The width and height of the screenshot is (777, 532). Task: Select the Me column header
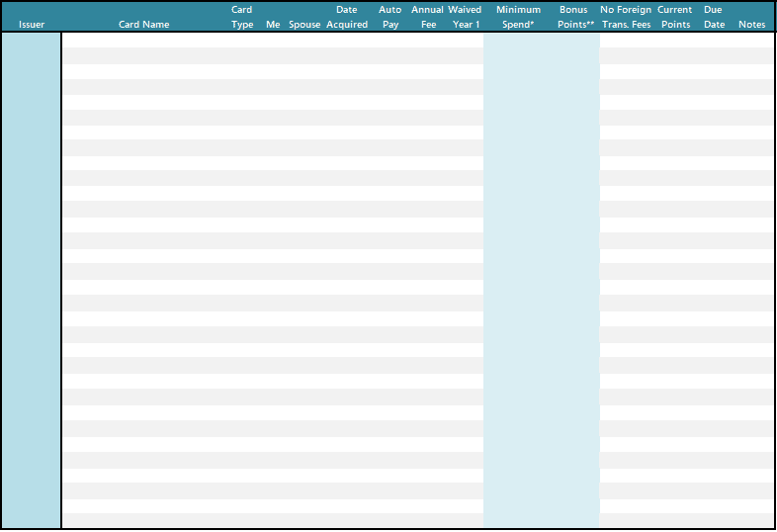click(x=273, y=25)
